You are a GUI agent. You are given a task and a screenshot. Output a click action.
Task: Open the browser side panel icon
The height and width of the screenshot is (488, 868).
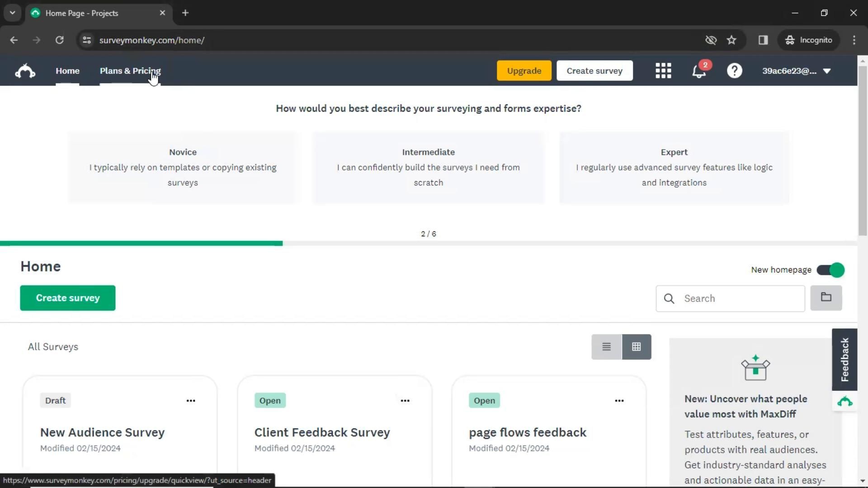[763, 40]
